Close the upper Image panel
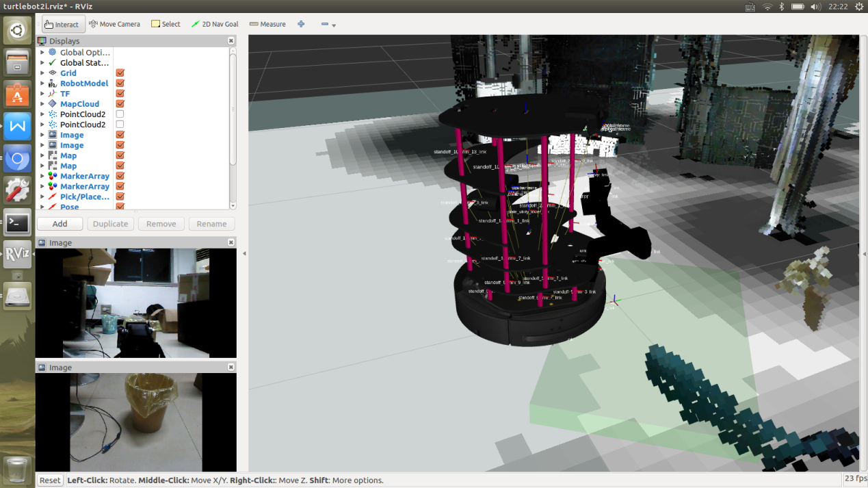The image size is (868, 488). point(231,243)
